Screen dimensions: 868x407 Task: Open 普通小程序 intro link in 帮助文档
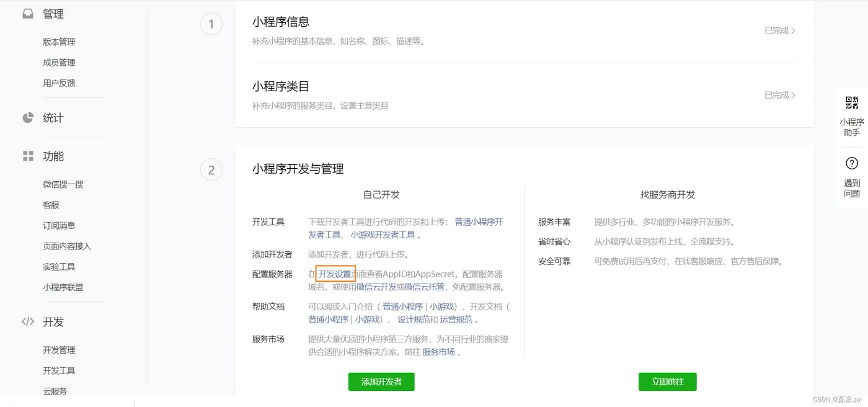pos(402,306)
